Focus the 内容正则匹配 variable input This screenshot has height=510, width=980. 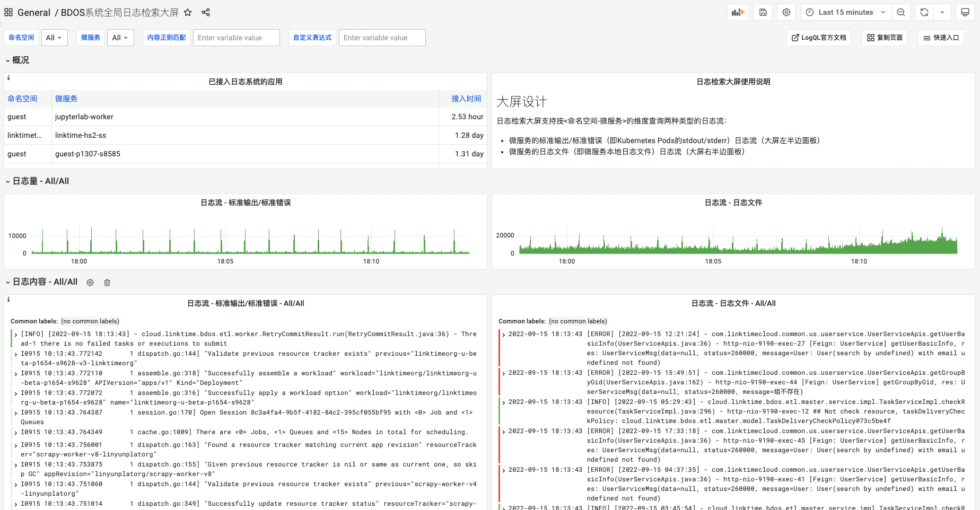click(237, 38)
